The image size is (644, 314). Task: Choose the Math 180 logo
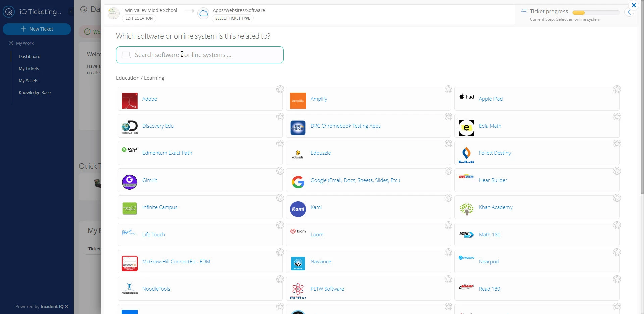point(466,235)
